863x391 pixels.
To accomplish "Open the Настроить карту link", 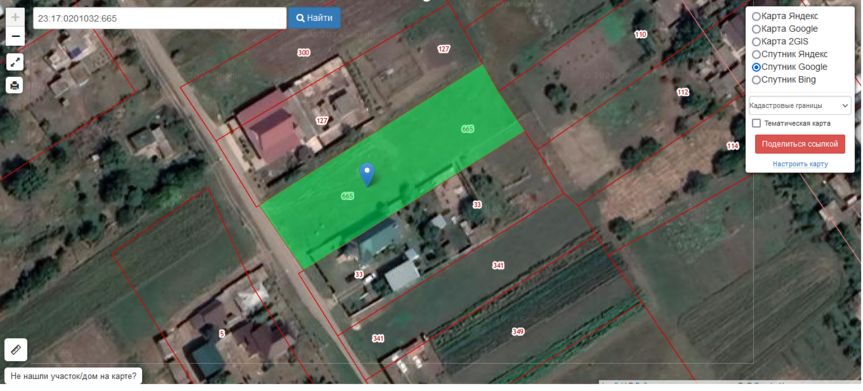I will [x=800, y=164].
